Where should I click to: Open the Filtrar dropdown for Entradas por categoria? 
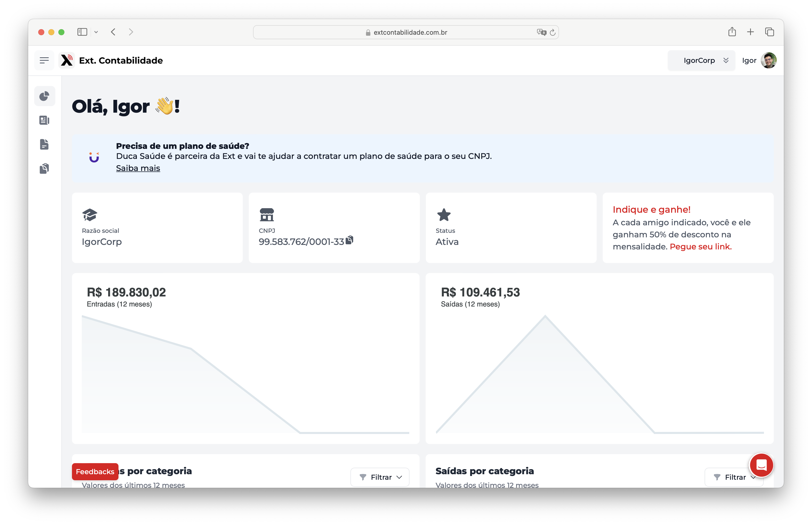point(380,477)
